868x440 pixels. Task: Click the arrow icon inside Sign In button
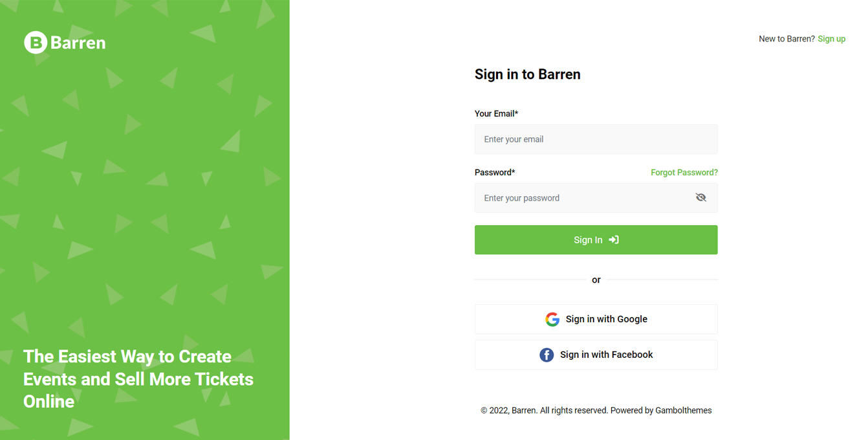pyautogui.click(x=614, y=240)
